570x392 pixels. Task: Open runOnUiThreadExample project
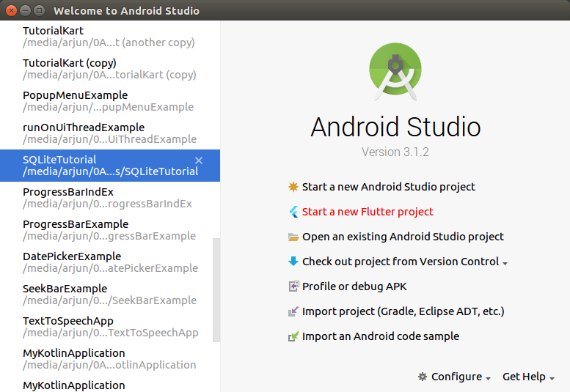[x=110, y=133]
